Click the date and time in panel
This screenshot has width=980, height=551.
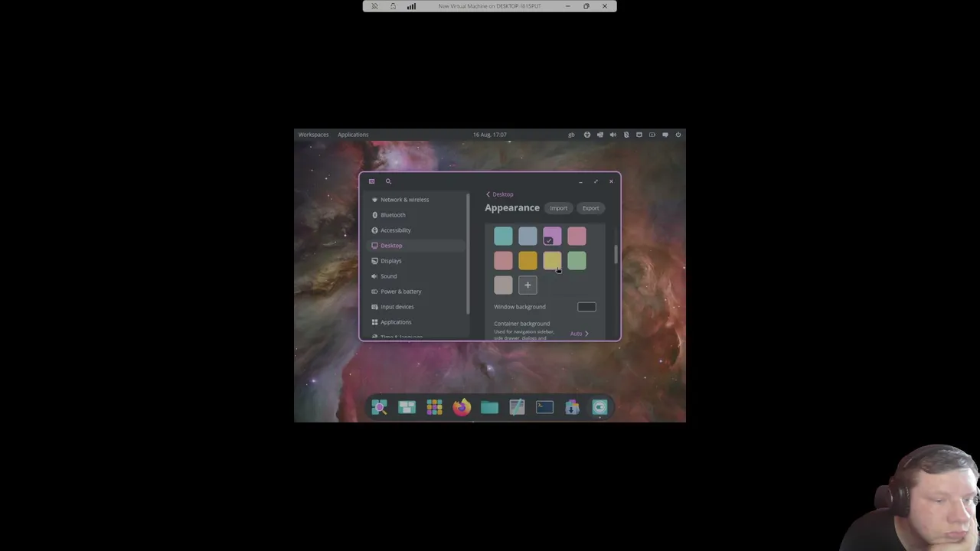490,135
